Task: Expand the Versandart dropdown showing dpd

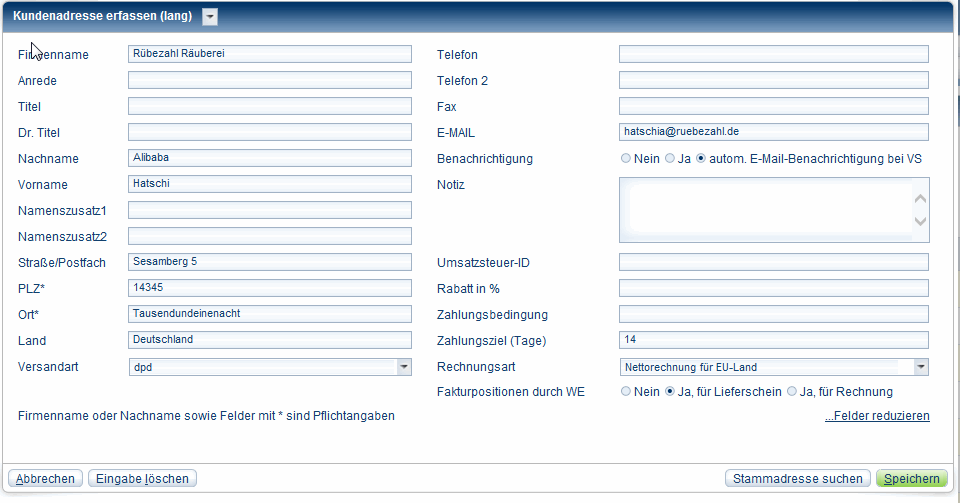Action: (403, 367)
